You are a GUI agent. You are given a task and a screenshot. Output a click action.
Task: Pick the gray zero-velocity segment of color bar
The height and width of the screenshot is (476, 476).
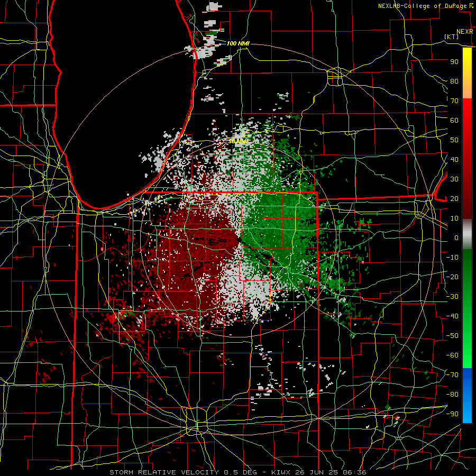click(x=467, y=234)
